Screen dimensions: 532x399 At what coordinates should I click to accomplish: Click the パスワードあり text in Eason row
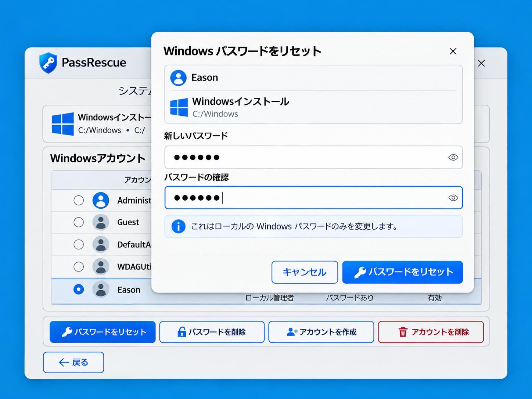point(349,298)
